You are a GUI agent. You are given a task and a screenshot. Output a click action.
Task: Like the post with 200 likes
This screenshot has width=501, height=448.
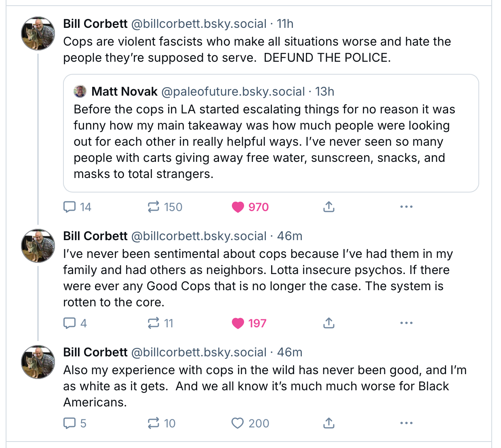pos(250,423)
